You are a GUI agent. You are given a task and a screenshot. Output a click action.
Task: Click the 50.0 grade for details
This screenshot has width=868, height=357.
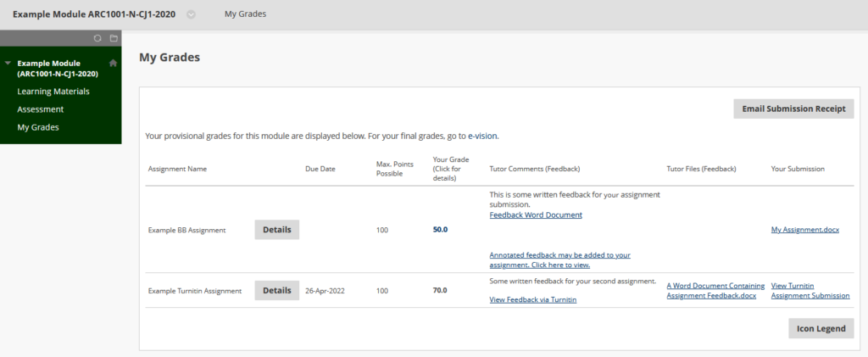(440, 230)
